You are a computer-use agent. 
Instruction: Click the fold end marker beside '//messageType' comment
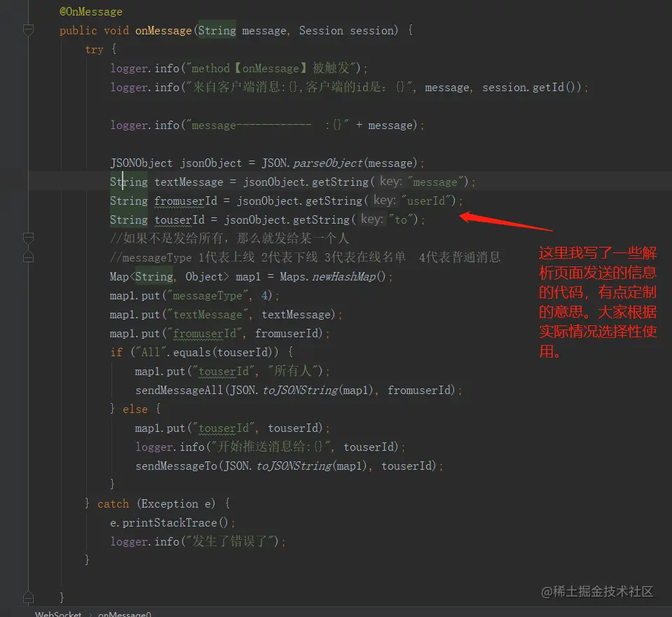(x=28, y=257)
